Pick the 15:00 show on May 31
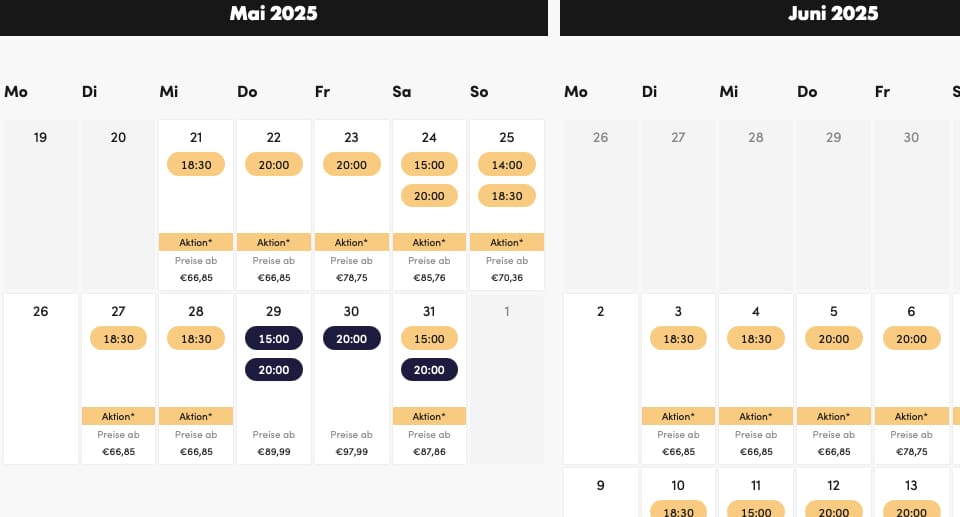Image resolution: width=960 pixels, height=517 pixels. click(x=429, y=338)
